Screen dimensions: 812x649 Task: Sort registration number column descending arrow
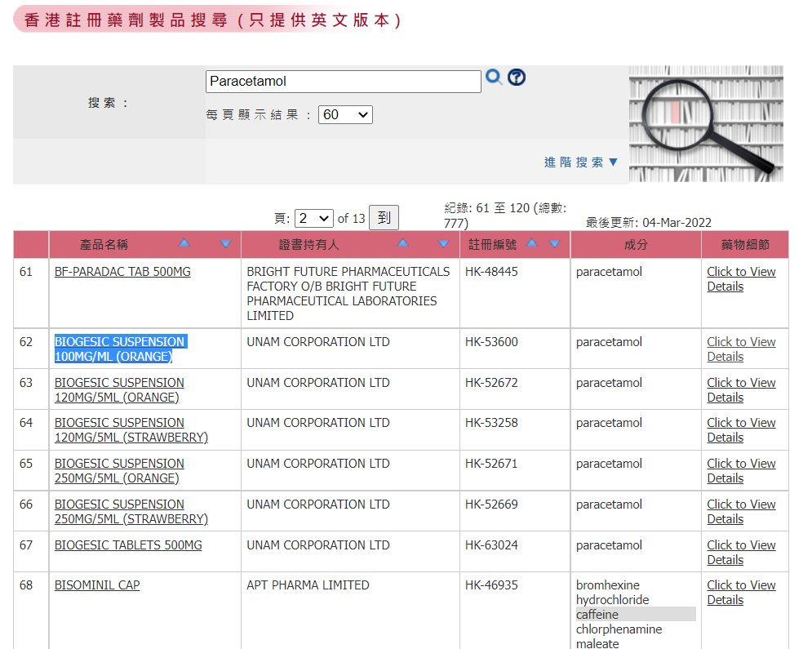coord(555,244)
